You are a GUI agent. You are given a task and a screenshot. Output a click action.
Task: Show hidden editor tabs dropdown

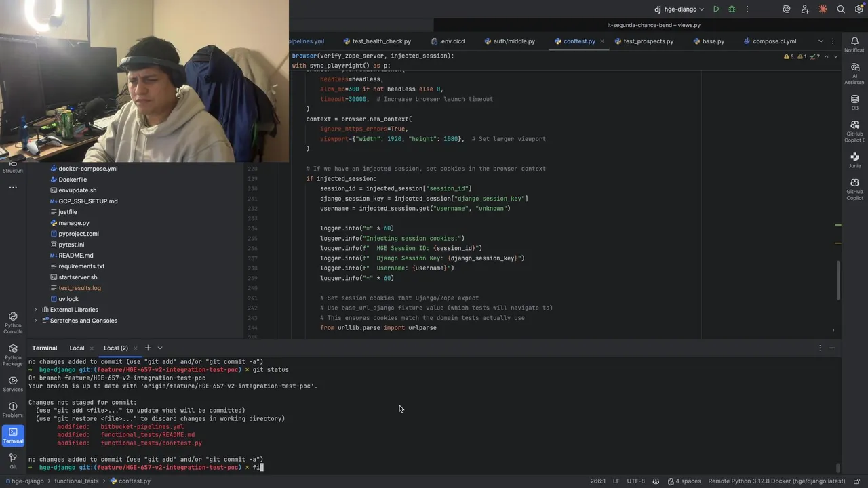pos(821,41)
